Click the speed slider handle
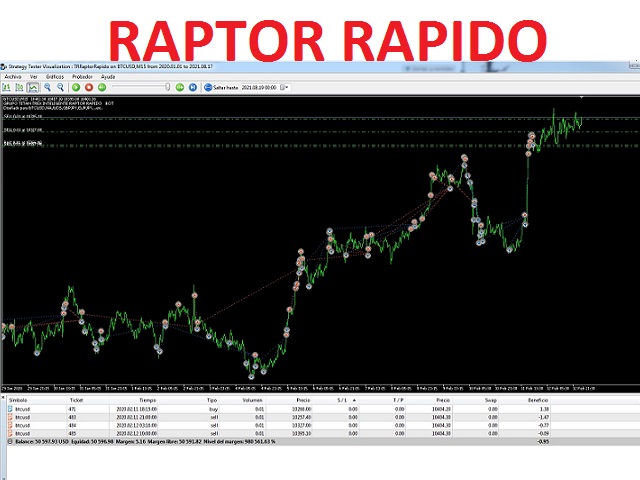Screen dimensions: 640x480 point(167,87)
